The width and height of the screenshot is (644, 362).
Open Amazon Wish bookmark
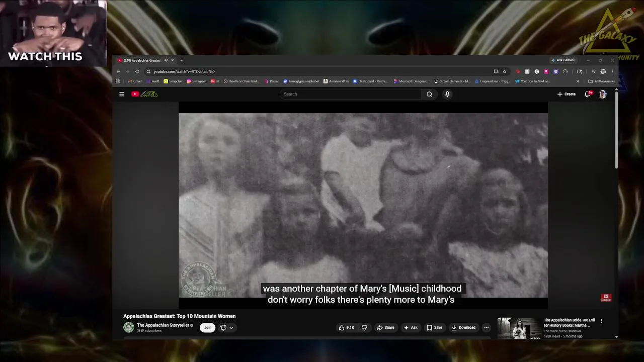pyautogui.click(x=336, y=81)
